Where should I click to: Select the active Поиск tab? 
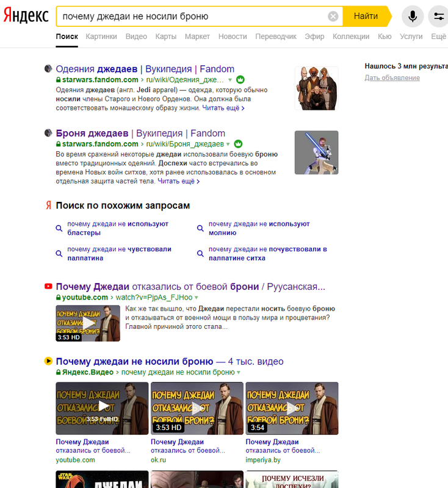click(67, 37)
